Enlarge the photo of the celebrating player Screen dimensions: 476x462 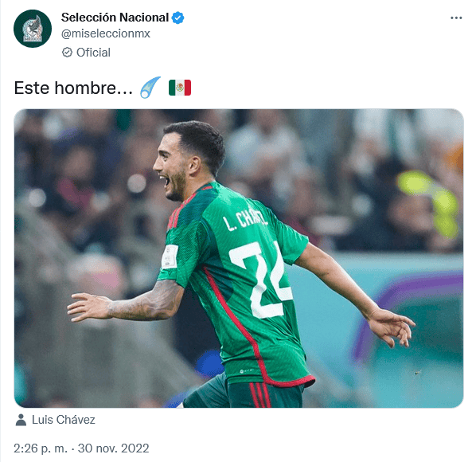[239, 258]
